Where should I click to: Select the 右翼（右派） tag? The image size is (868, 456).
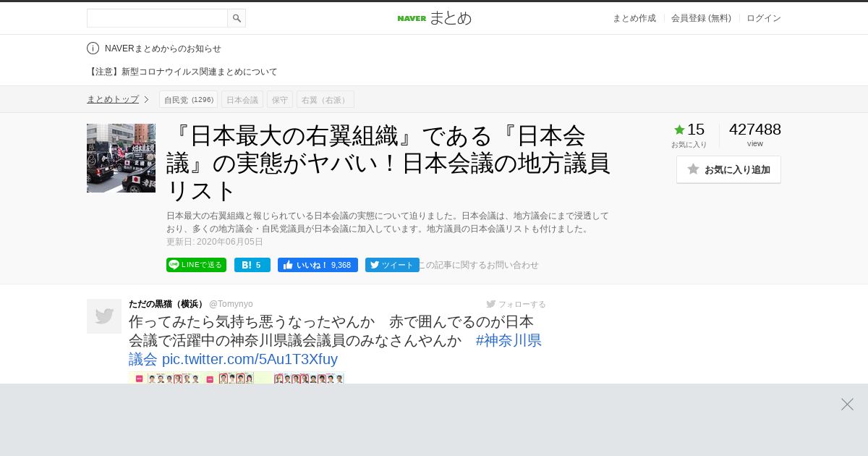click(325, 100)
